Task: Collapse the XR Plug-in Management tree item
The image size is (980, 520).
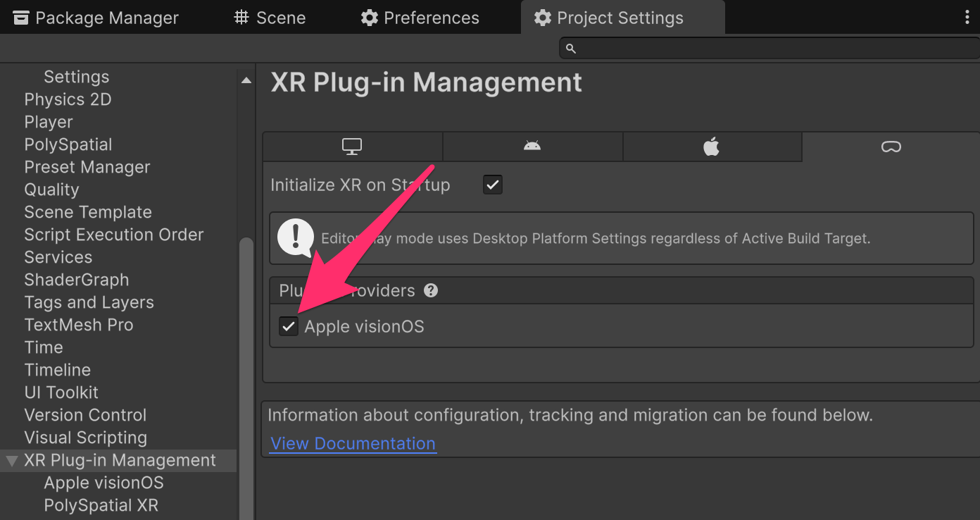Action: point(11,461)
